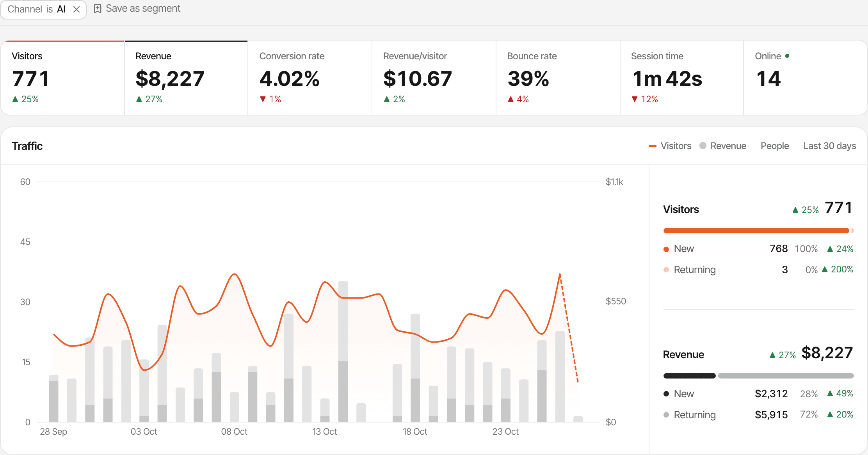Click the orange dot beside New visitors
The image size is (868, 455).
pyautogui.click(x=666, y=249)
